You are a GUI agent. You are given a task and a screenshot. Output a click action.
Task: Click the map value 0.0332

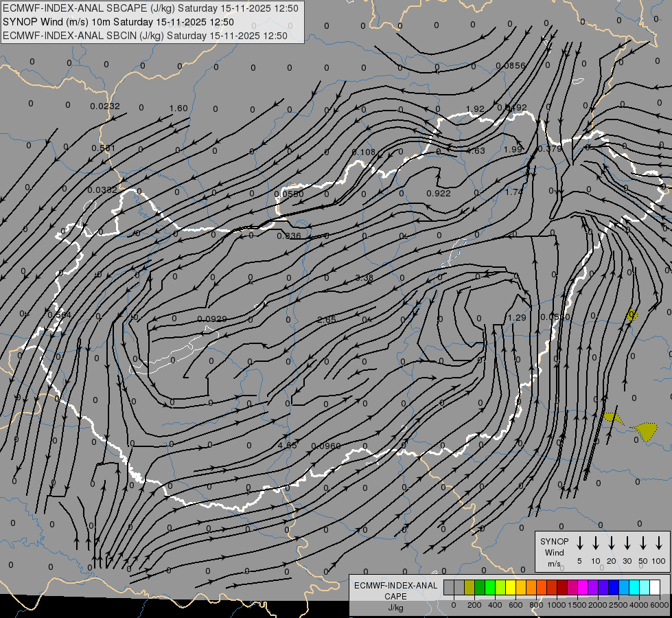point(102,190)
